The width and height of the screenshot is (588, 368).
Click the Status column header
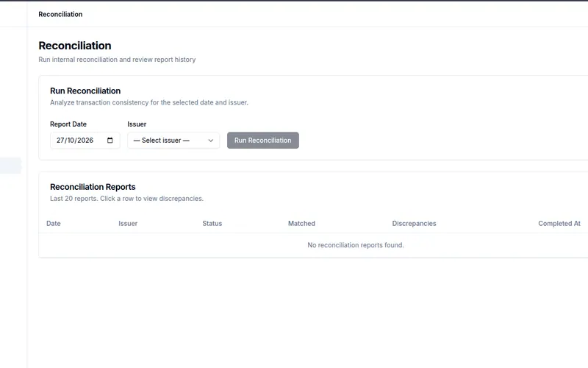[x=212, y=224]
